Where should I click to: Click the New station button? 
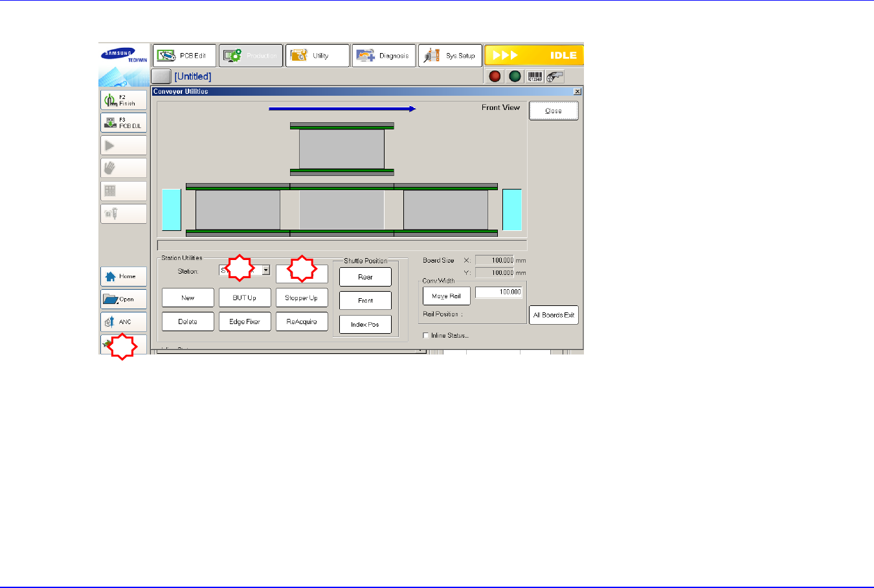point(188,298)
